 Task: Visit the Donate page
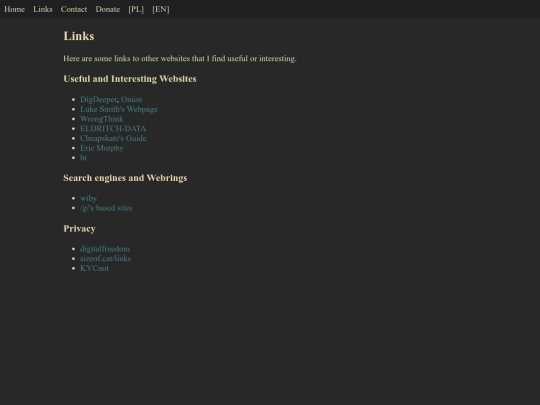(x=108, y=9)
